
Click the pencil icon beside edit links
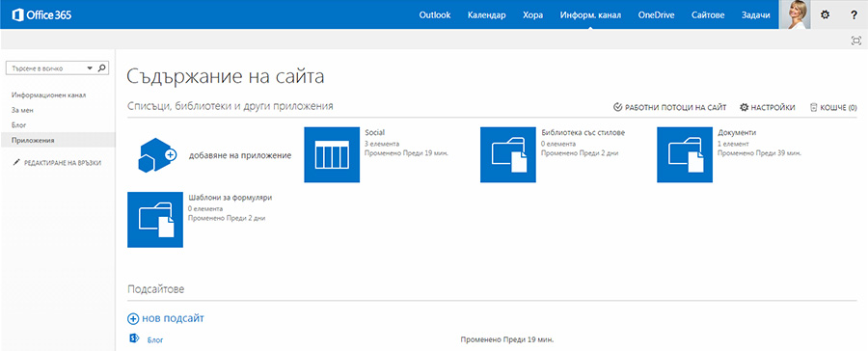(x=16, y=163)
